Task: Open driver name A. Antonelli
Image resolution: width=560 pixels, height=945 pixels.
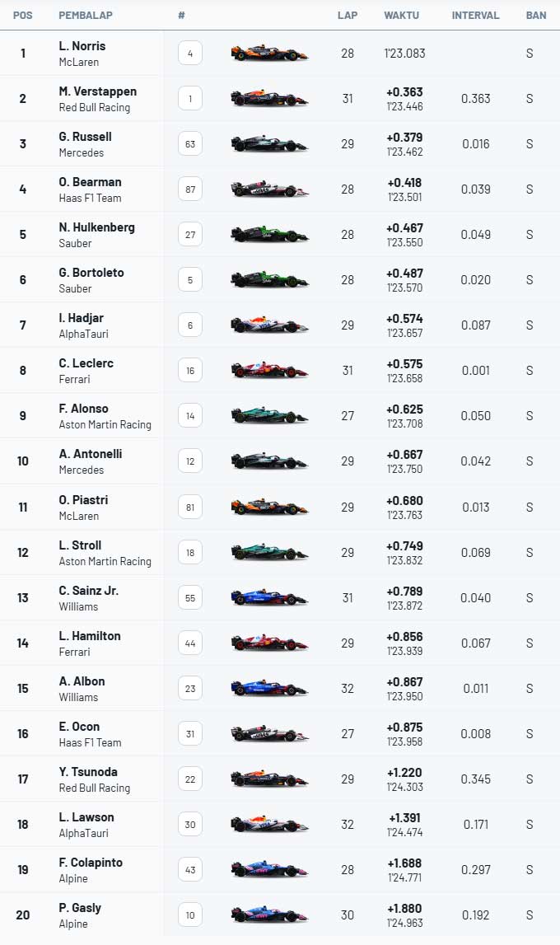Action: point(91,454)
